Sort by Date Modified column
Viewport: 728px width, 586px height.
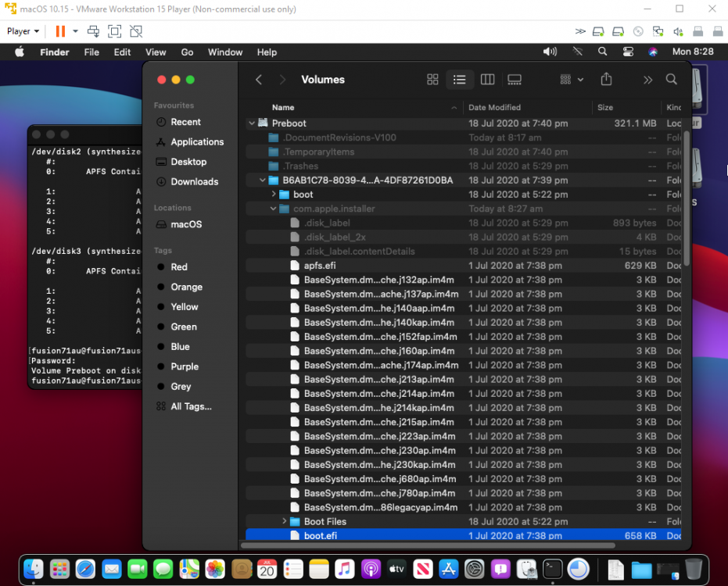[x=494, y=108]
